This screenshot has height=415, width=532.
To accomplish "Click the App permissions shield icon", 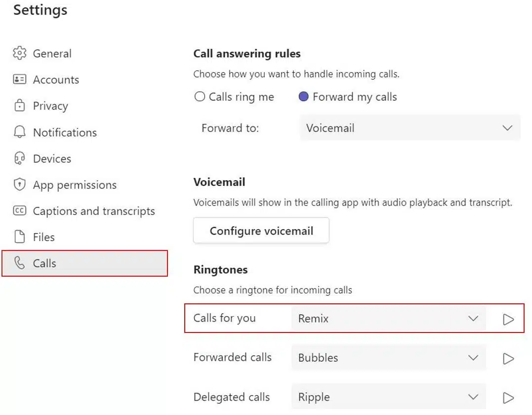I will [19, 185].
